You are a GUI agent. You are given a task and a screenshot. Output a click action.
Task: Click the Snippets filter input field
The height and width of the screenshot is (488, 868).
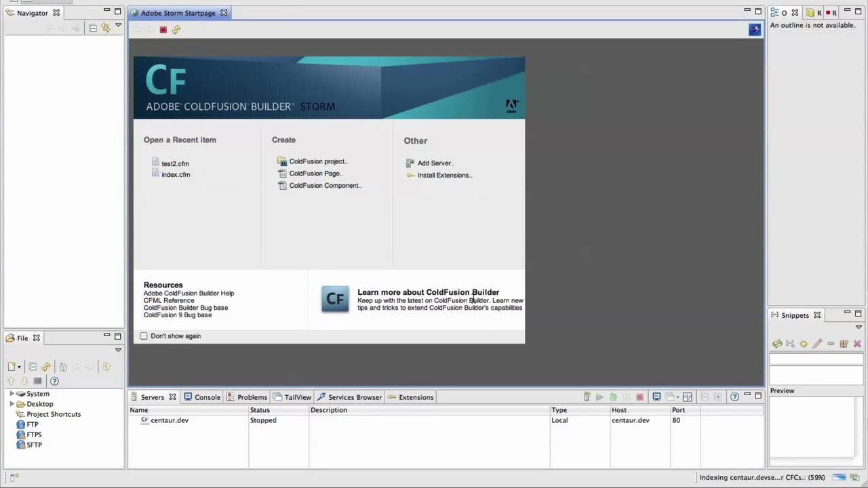[816, 359]
